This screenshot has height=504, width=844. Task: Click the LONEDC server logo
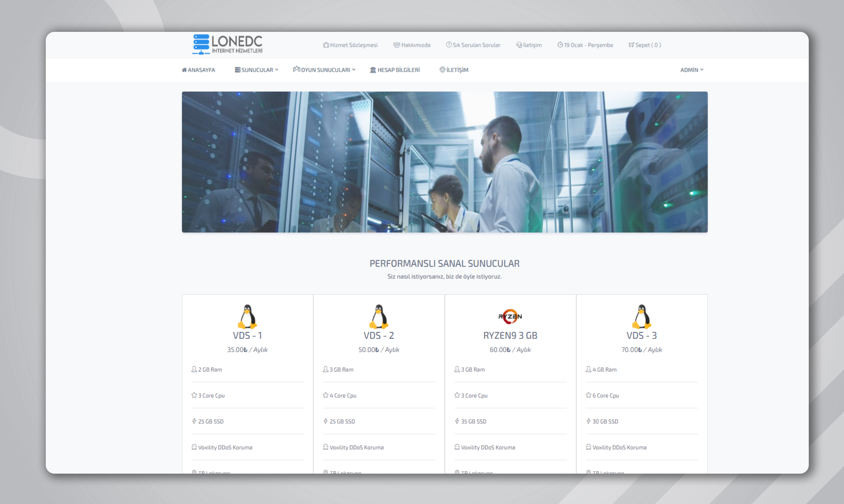point(227,44)
